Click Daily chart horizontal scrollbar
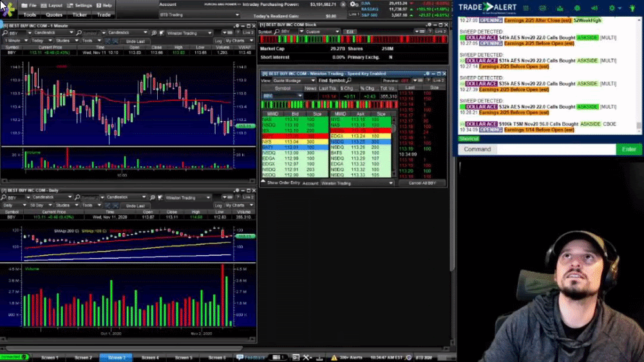The image size is (644, 362). tap(128, 339)
